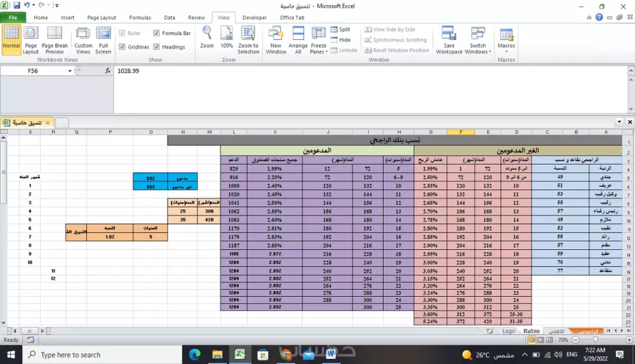Switch to the الاهلي sheet tab
The width and height of the screenshot is (635, 364).
556,331
